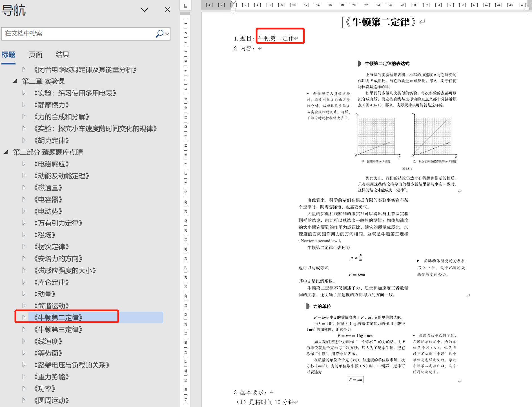Expand the 《电磁感应》 heading triangle
Image resolution: width=532 pixels, height=407 pixels.
pyautogui.click(x=24, y=164)
